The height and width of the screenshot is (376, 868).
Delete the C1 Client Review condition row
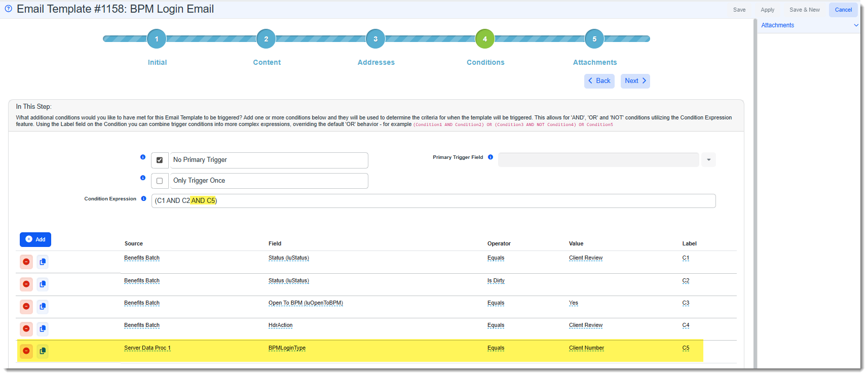coord(26,262)
